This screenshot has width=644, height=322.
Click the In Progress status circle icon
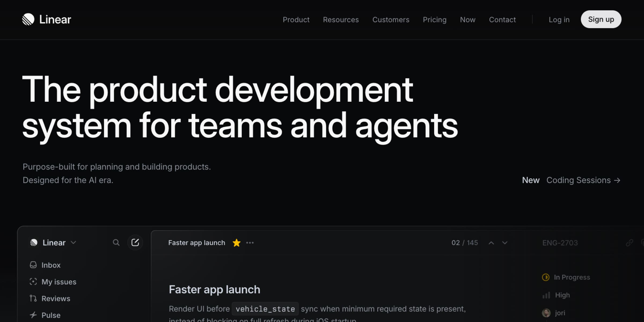[x=546, y=277]
